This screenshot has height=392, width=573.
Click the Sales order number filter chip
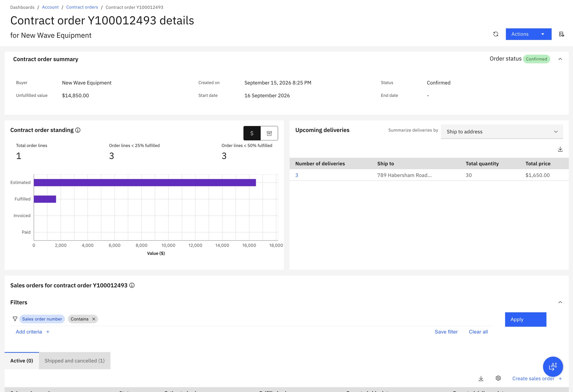pos(42,319)
